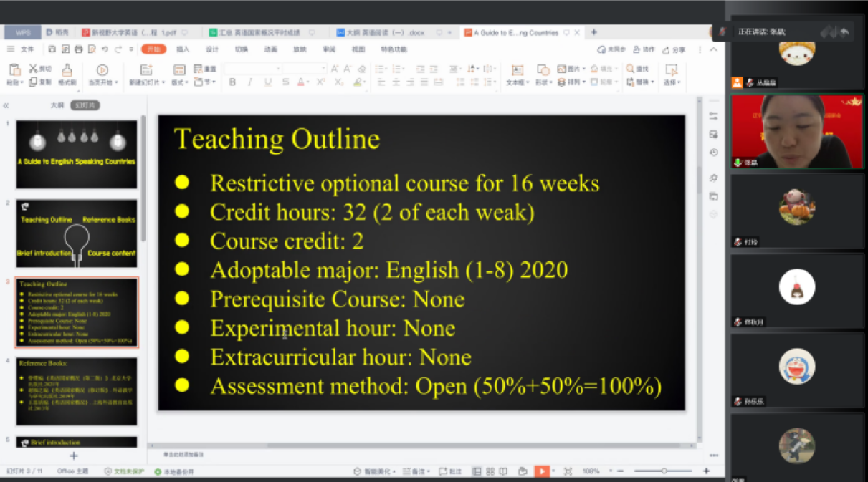Click the Italic formatting button

[249, 82]
